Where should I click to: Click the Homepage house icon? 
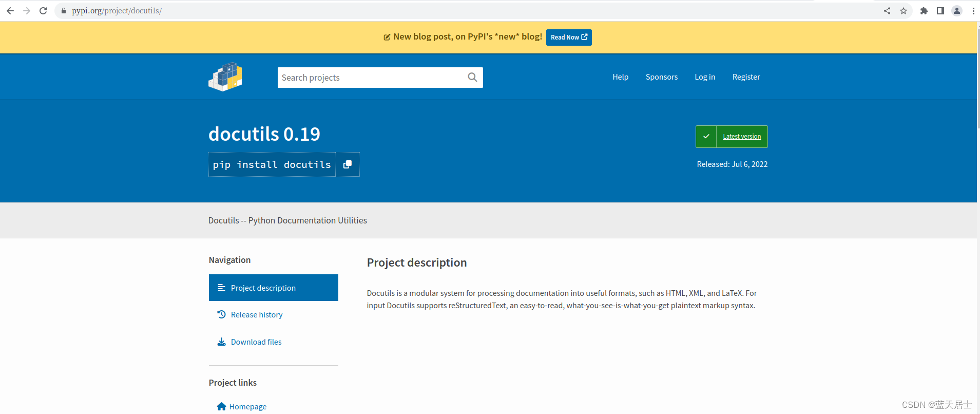tap(221, 406)
